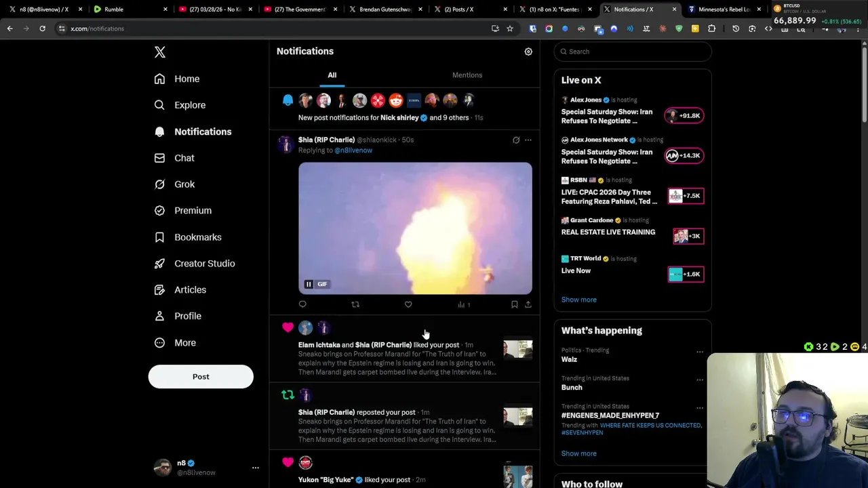
Task: Click the Creator Studio rocket icon
Action: tap(159, 264)
